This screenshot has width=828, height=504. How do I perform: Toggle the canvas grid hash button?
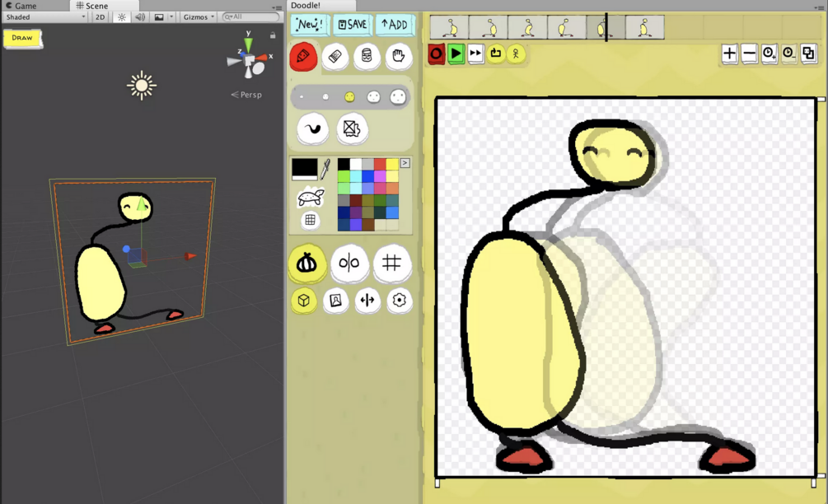click(391, 263)
